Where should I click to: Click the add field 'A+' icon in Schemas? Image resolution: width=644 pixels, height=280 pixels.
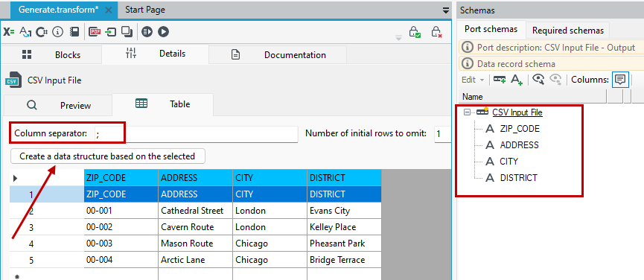pyautogui.click(x=516, y=80)
